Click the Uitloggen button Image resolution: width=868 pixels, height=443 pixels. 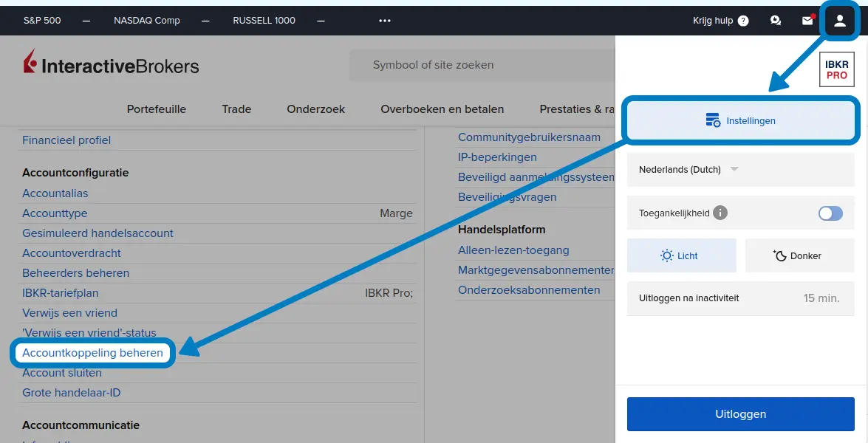pos(740,413)
